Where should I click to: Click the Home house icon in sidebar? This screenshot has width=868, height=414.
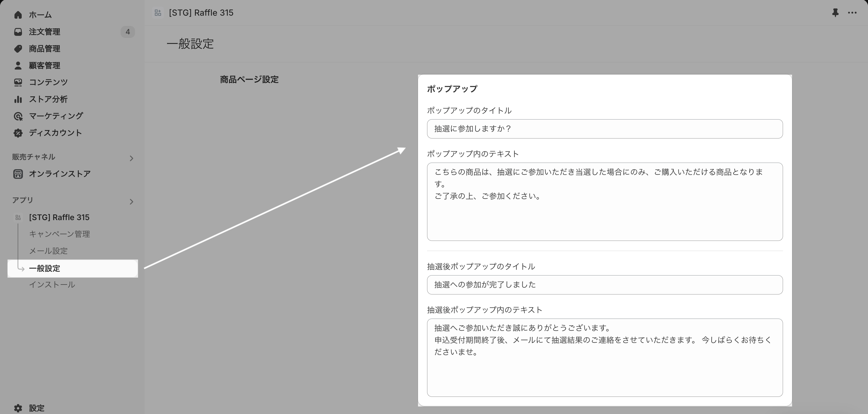tap(18, 15)
